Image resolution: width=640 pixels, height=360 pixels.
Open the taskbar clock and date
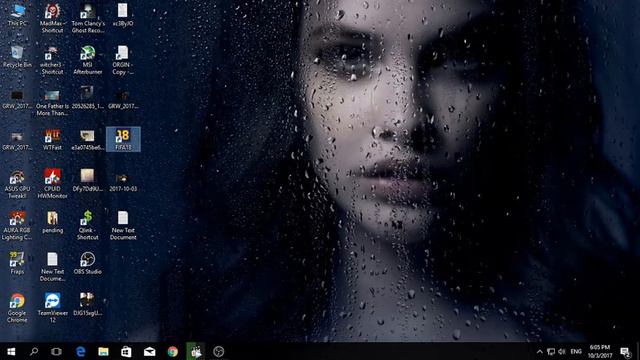coord(600,351)
